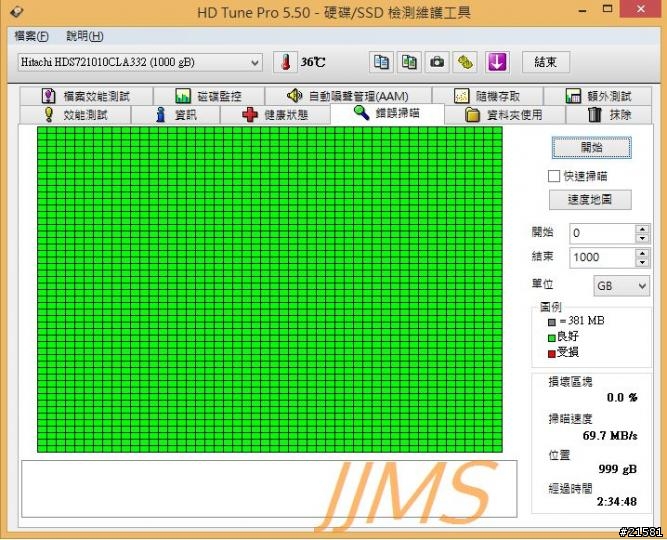Viewport: 667px width, 540px height.
Task: Open the options wrench icon
Action: point(465,62)
